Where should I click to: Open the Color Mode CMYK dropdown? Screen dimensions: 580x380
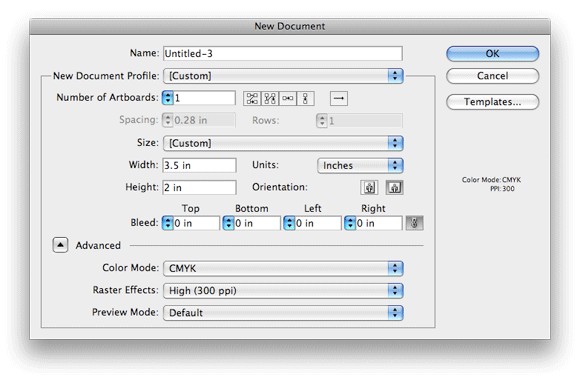[283, 268]
